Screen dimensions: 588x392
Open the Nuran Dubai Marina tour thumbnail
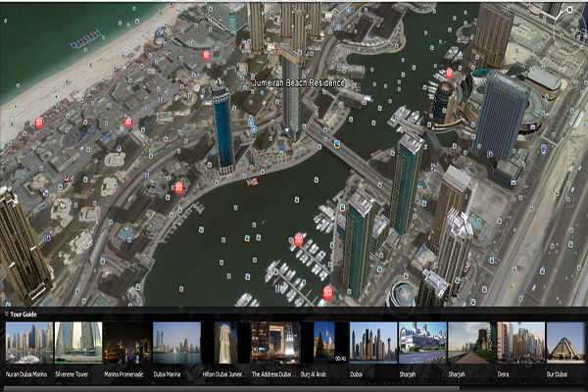click(29, 343)
